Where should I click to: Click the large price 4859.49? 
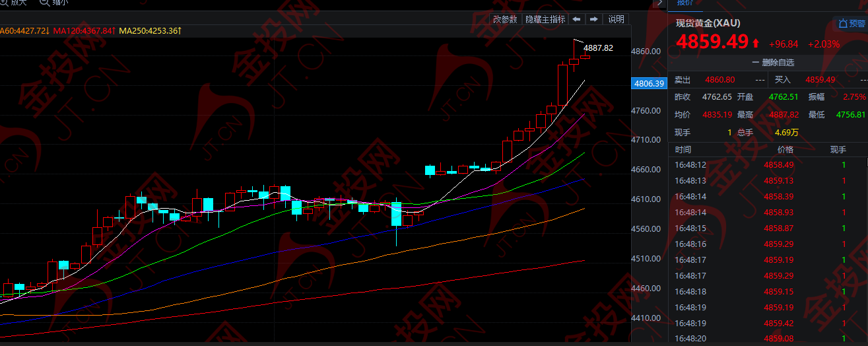(712, 43)
